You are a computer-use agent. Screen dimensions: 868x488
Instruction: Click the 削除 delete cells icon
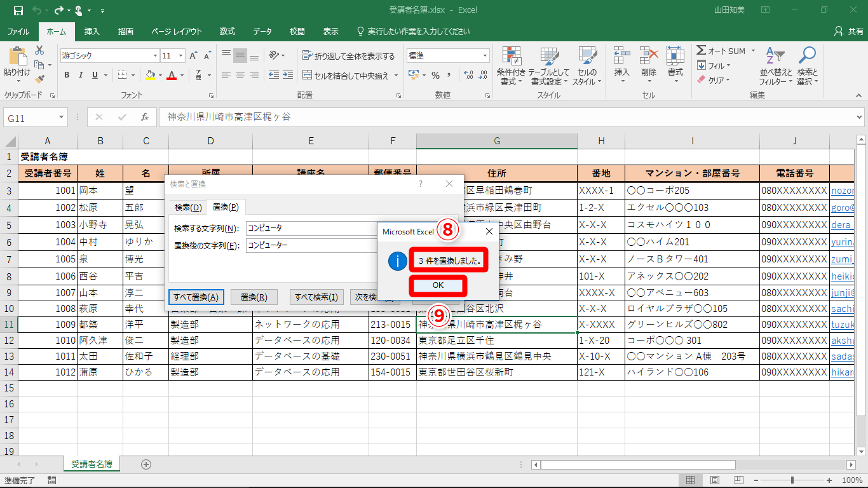click(x=648, y=56)
